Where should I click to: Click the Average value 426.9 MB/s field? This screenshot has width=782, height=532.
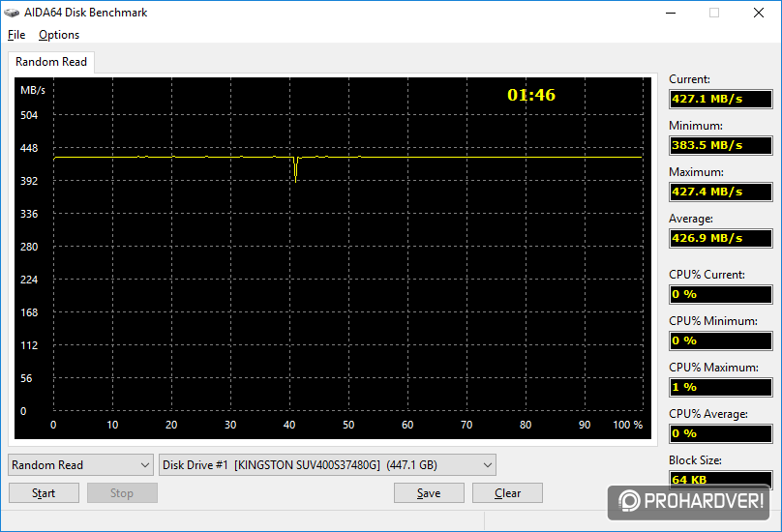pos(721,238)
